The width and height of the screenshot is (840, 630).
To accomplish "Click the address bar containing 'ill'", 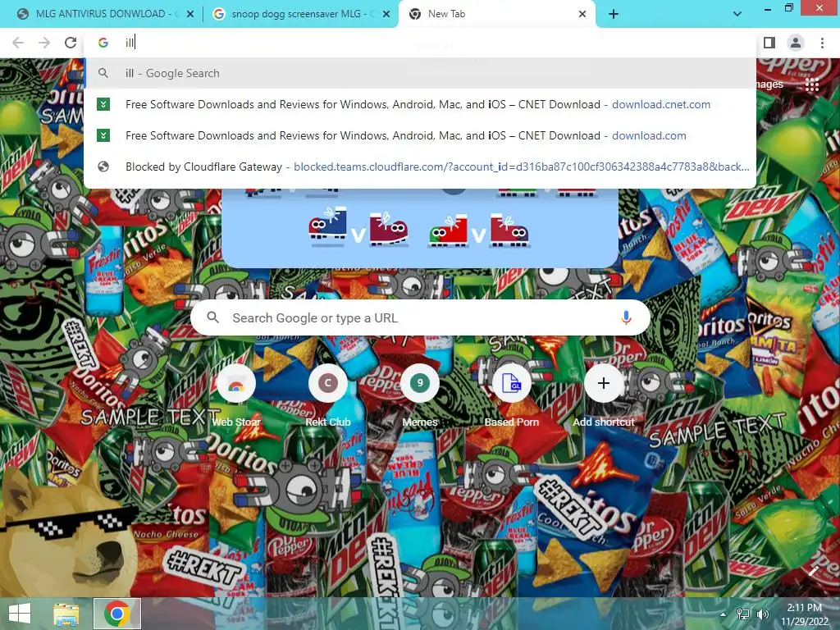I will (x=420, y=43).
